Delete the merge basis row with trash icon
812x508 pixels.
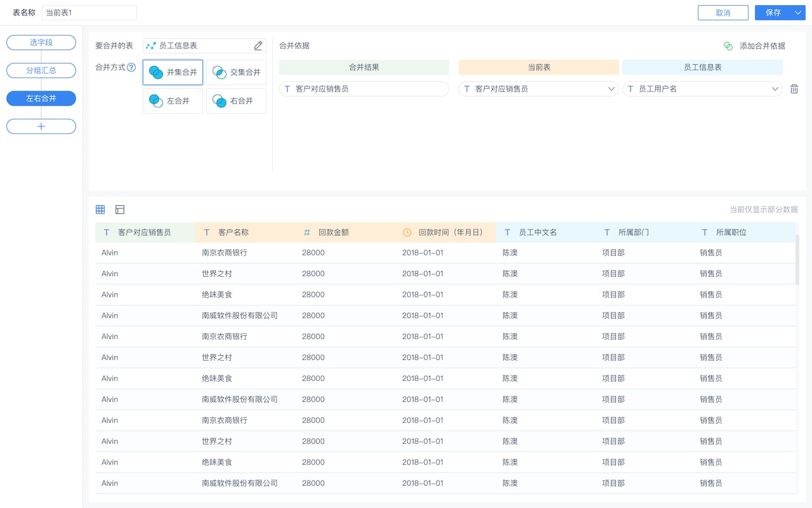pyautogui.click(x=794, y=89)
